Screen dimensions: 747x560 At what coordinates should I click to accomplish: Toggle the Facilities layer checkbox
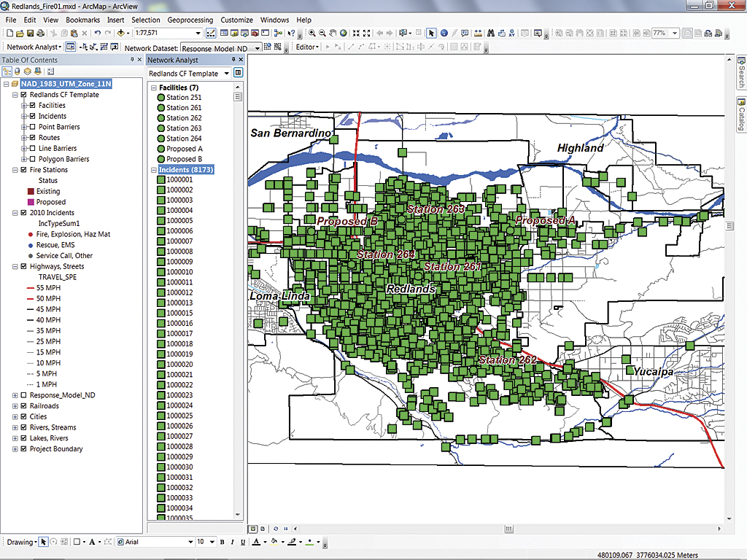coord(32,106)
